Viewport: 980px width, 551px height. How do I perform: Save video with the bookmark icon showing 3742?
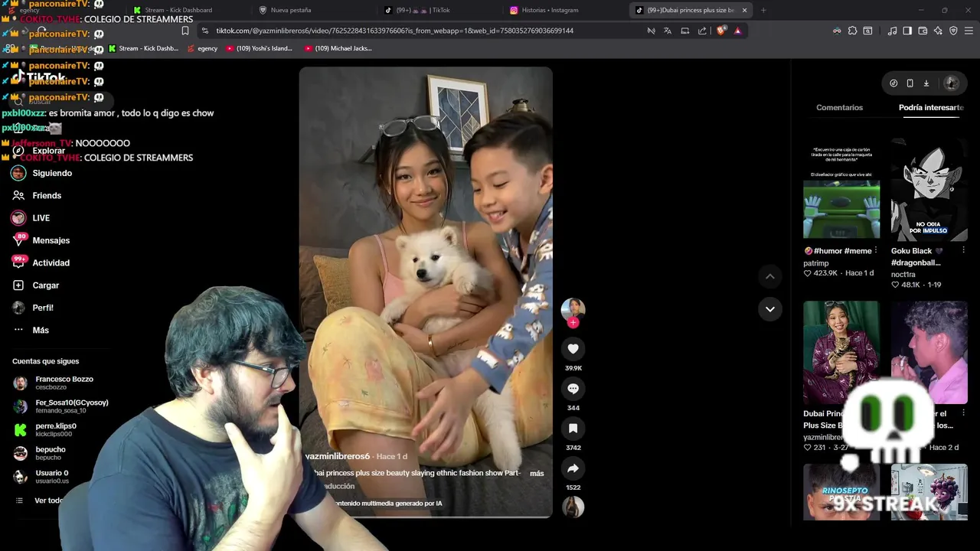coord(573,429)
